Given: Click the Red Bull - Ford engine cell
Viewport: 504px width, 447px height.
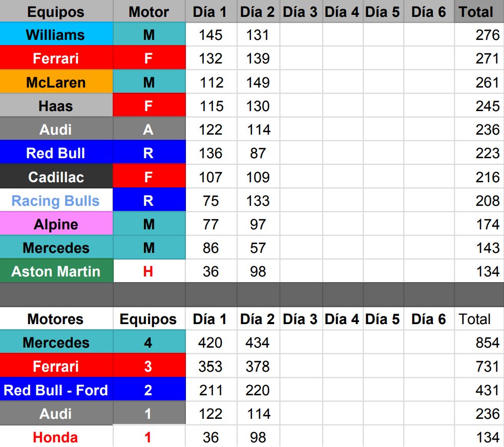Looking at the screenshot, I should pyautogui.click(x=56, y=390).
